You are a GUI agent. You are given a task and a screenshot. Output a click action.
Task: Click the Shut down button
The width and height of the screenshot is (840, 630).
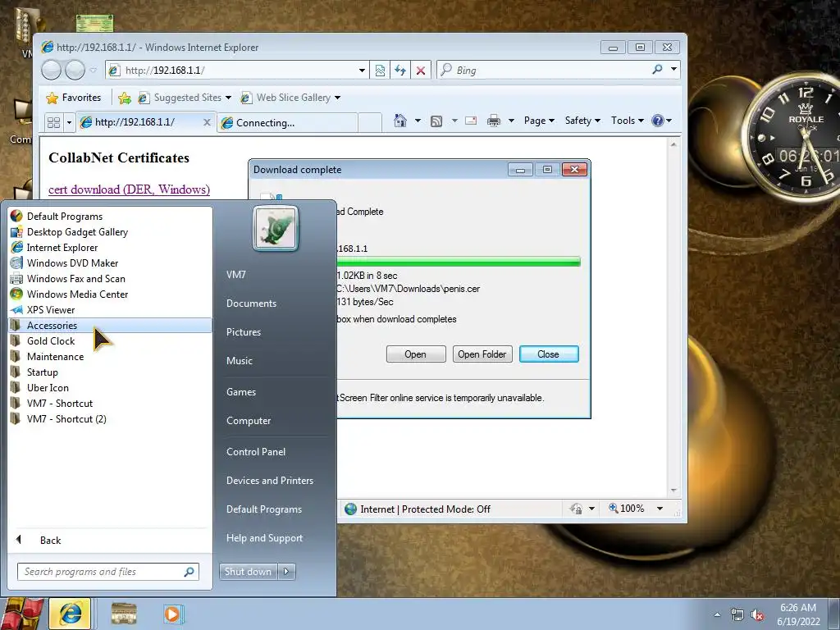click(x=248, y=572)
